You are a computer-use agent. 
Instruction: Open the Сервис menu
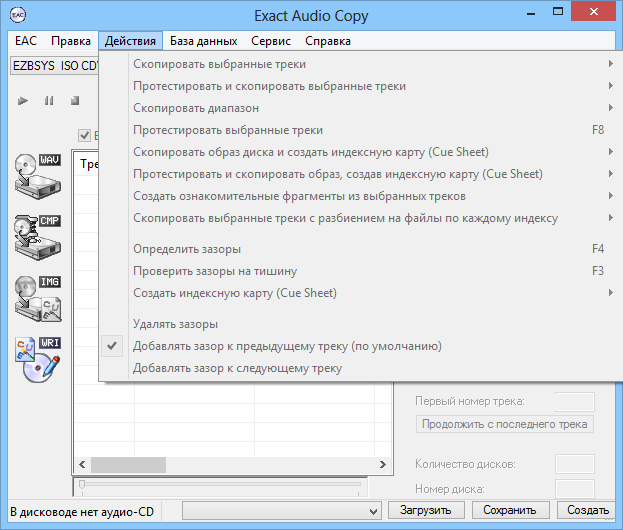coord(271,41)
